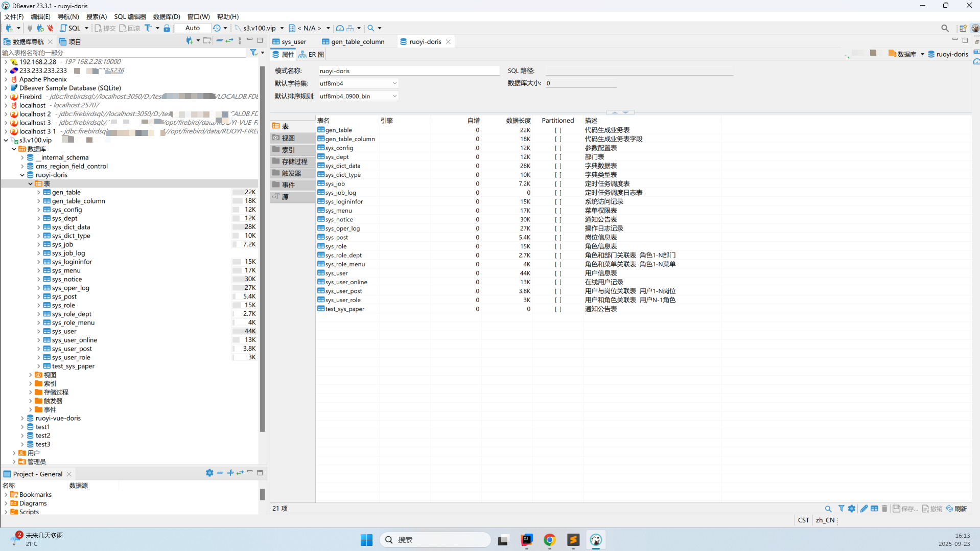Expand the ruoyi-vue-doris database node
The image size is (980, 551).
(22, 418)
